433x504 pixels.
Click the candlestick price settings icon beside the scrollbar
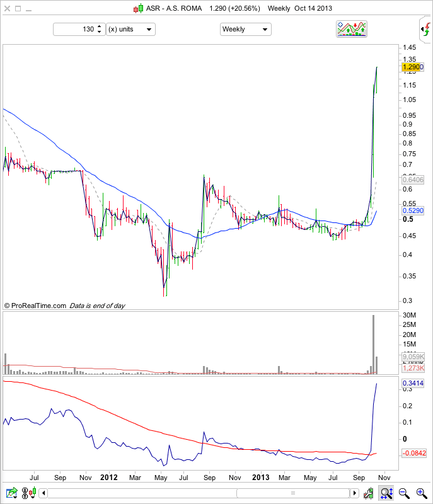point(369,493)
